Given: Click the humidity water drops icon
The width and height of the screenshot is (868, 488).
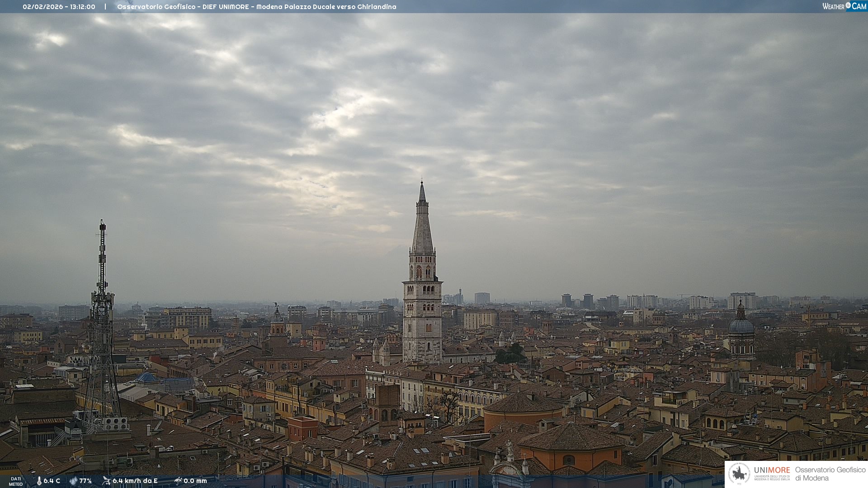Looking at the screenshot, I should 73,481.
